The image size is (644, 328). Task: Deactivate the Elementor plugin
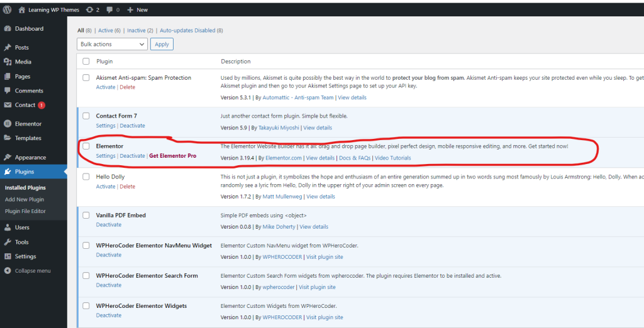click(x=132, y=156)
